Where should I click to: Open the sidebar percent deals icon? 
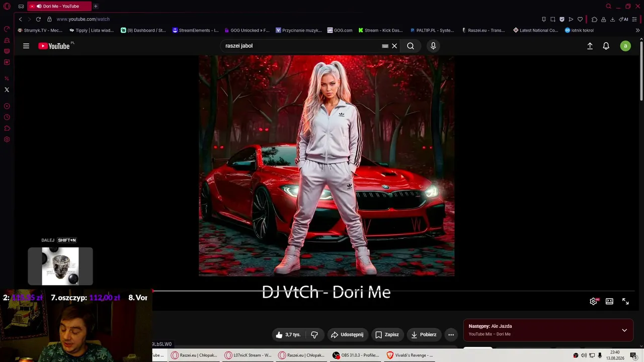7,78
